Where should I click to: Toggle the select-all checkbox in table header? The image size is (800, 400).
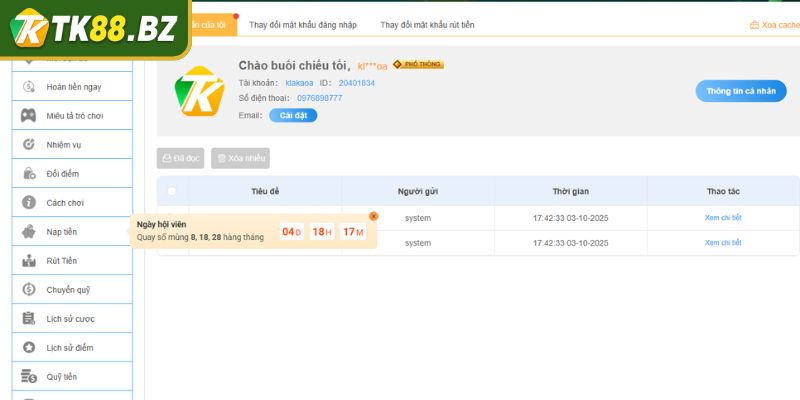coord(172,191)
